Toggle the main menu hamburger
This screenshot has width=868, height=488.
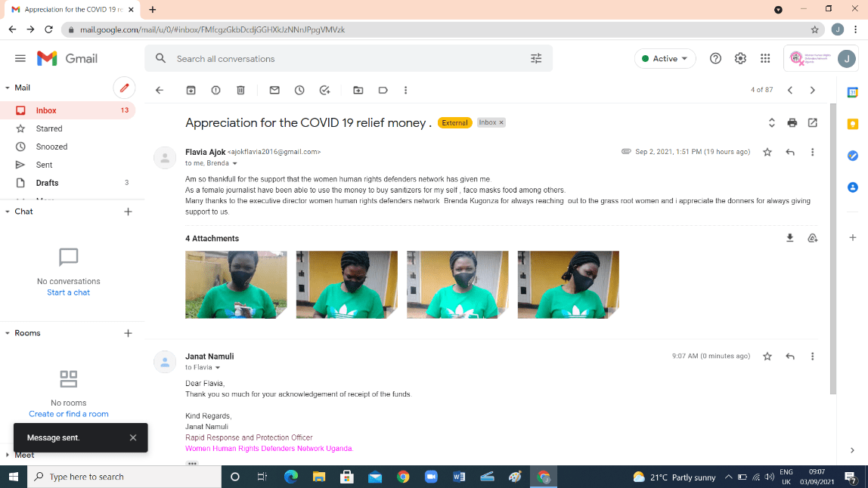pos(20,59)
